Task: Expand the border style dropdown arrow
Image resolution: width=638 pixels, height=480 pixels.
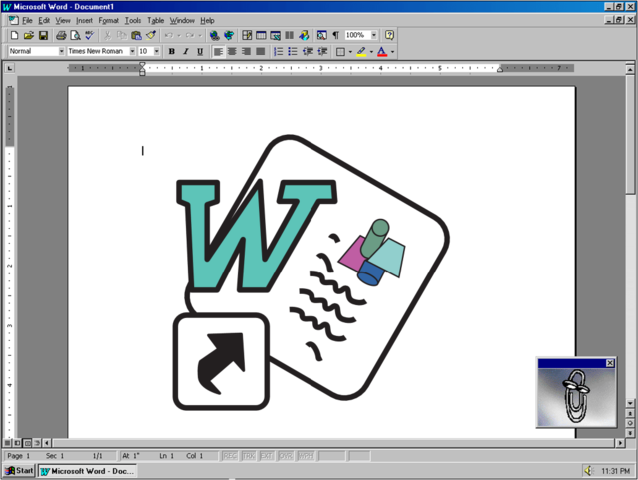Action: coord(350,52)
